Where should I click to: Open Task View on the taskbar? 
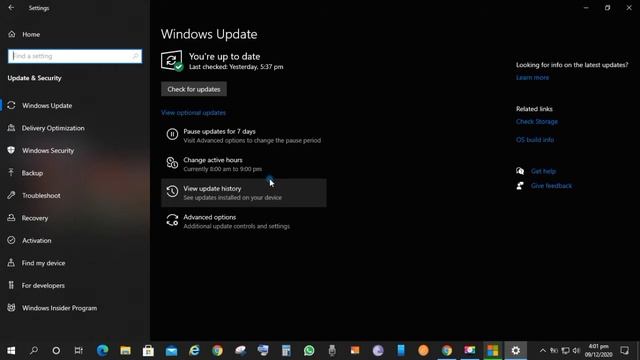point(78,350)
